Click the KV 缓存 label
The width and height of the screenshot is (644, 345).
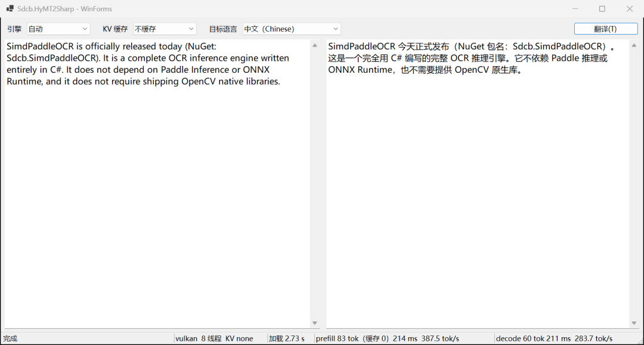coord(115,29)
